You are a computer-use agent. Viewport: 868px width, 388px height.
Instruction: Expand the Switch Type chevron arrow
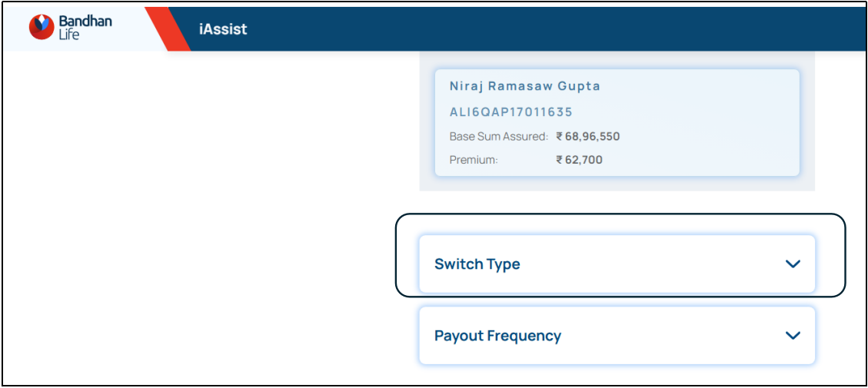click(x=793, y=264)
